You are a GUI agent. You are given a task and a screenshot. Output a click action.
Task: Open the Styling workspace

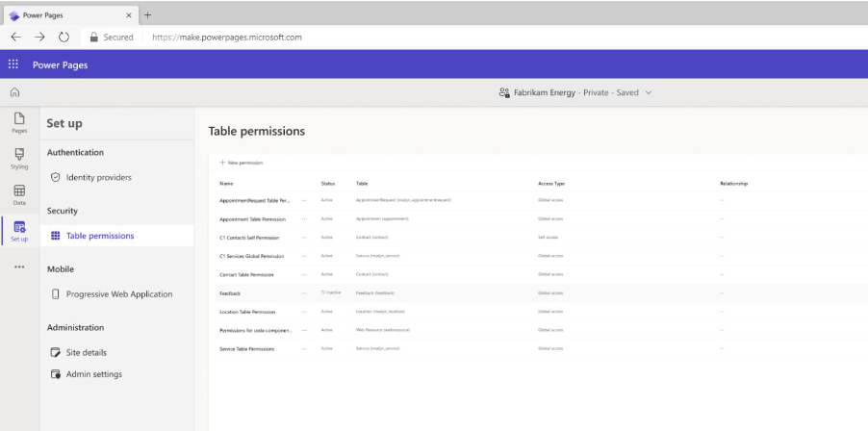click(18, 158)
